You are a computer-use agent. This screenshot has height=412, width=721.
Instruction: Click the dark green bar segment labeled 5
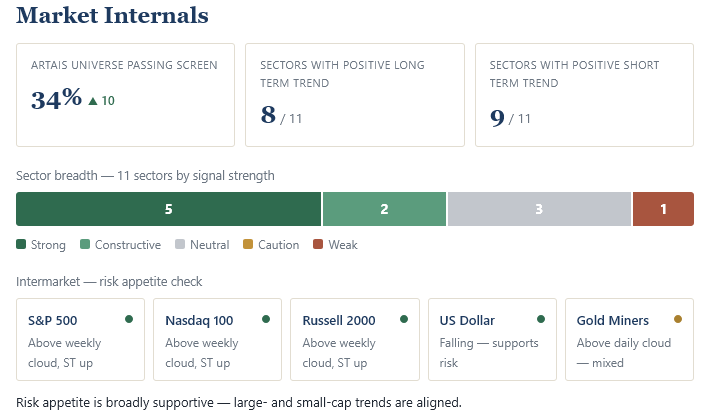tap(168, 209)
